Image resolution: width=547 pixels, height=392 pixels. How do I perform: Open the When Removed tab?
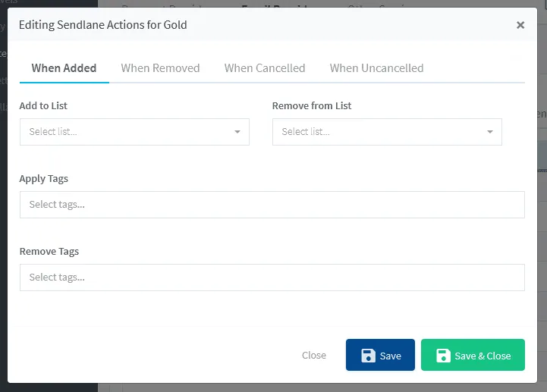coord(160,68)
